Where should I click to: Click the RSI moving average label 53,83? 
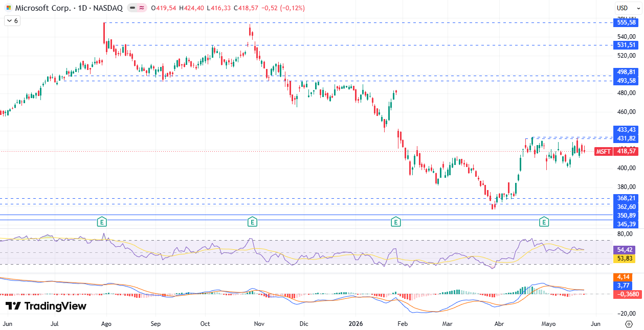coord(625,258)
